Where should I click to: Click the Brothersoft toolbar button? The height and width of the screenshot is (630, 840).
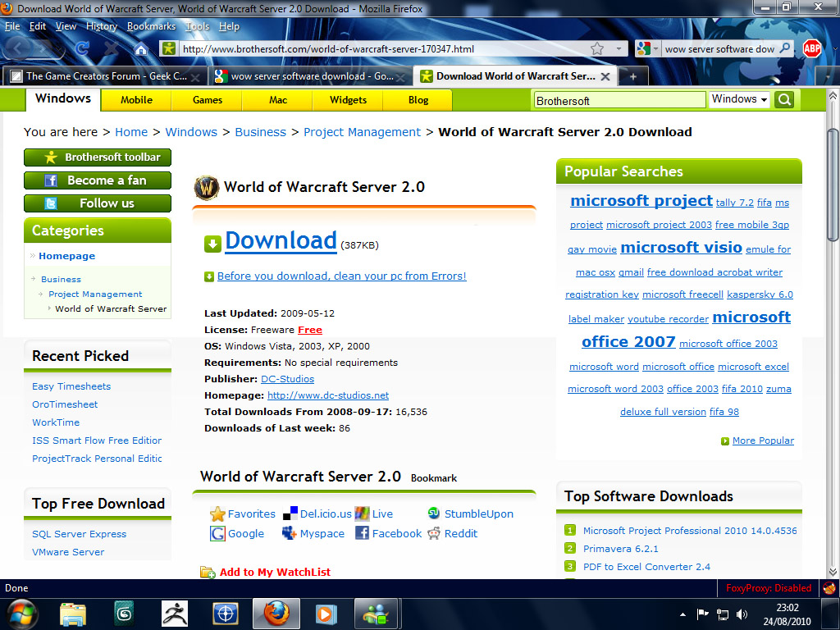(98, 157)
